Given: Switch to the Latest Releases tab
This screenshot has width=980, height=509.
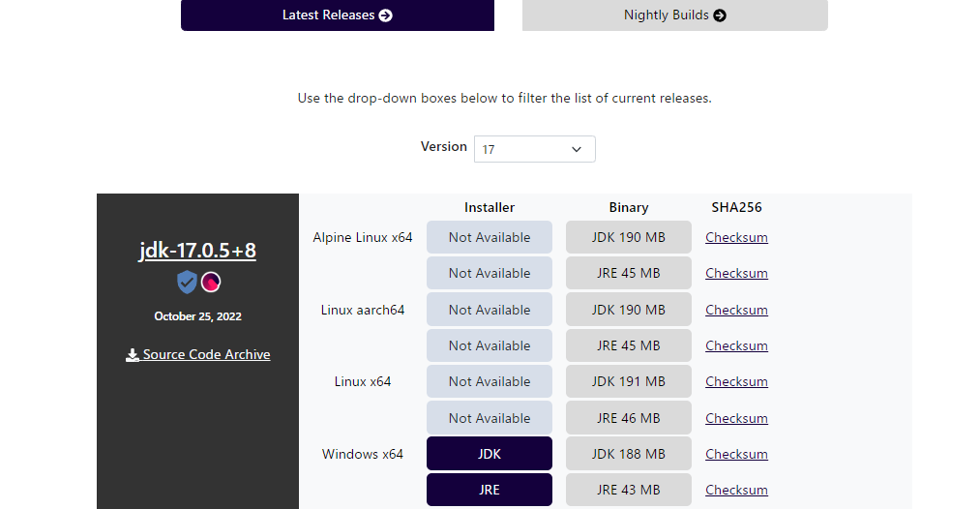Looking at the screenshot, I should click(x=337, y=15).
